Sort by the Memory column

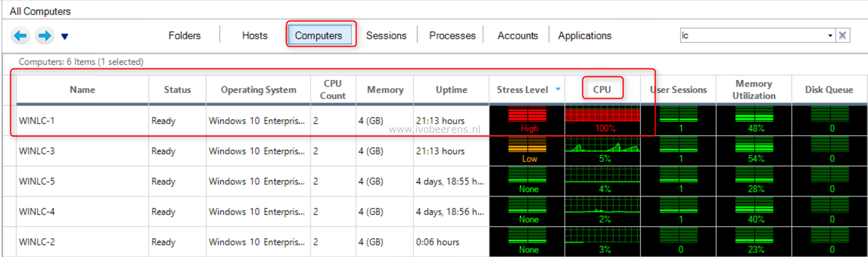(385, 90)
